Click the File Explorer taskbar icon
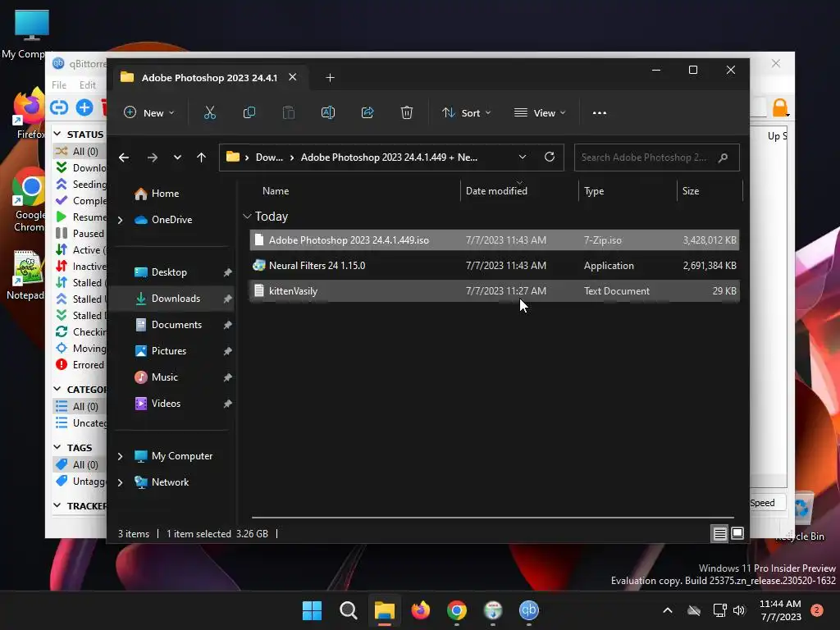 tap(385, 610)
